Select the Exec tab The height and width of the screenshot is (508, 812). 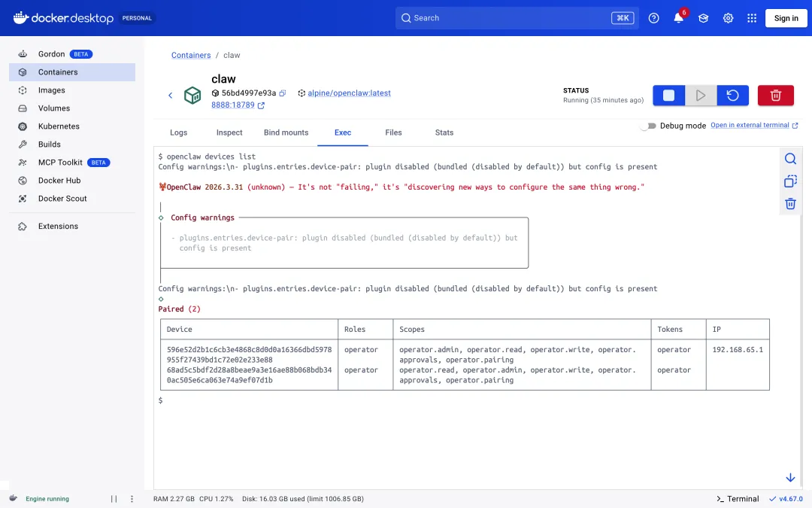point(343,132)
